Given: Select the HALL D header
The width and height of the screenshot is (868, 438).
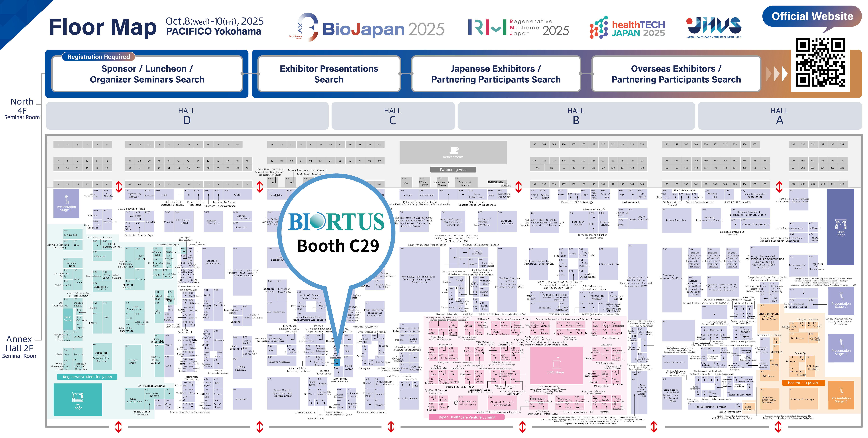Looking at the screenshot, I should (187, 116).
